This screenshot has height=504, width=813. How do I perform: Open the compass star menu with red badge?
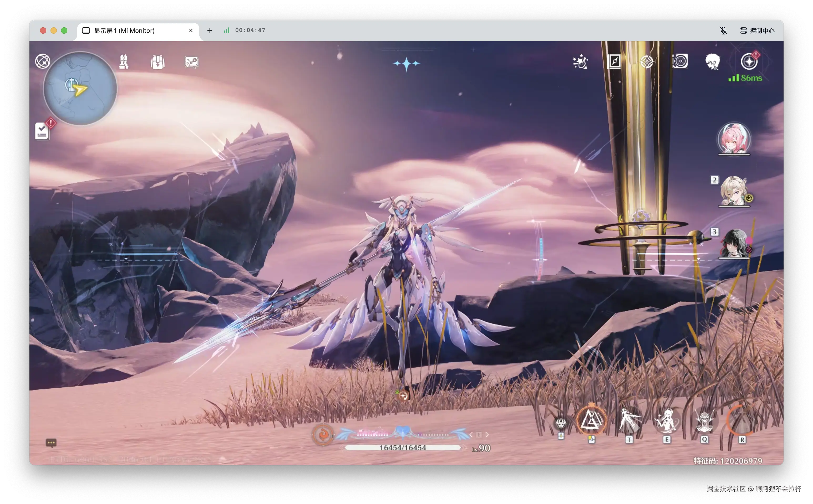coord(749,62)
